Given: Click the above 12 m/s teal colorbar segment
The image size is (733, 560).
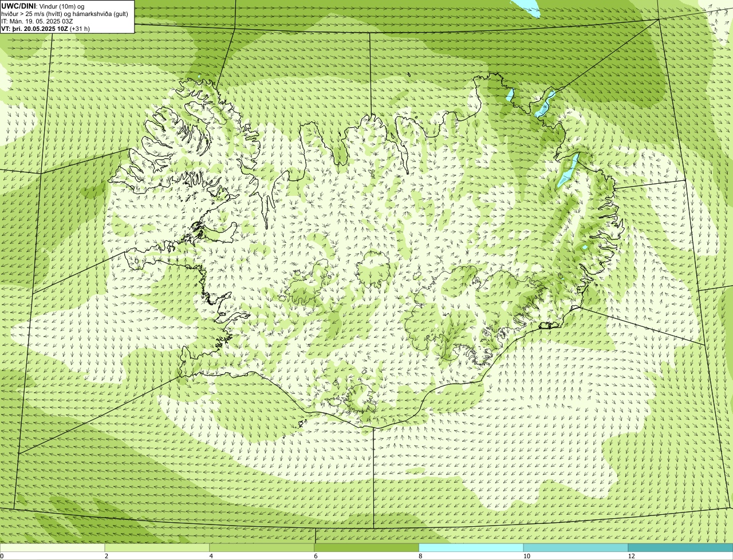Looking at the screenshot, I should (680, 548).
